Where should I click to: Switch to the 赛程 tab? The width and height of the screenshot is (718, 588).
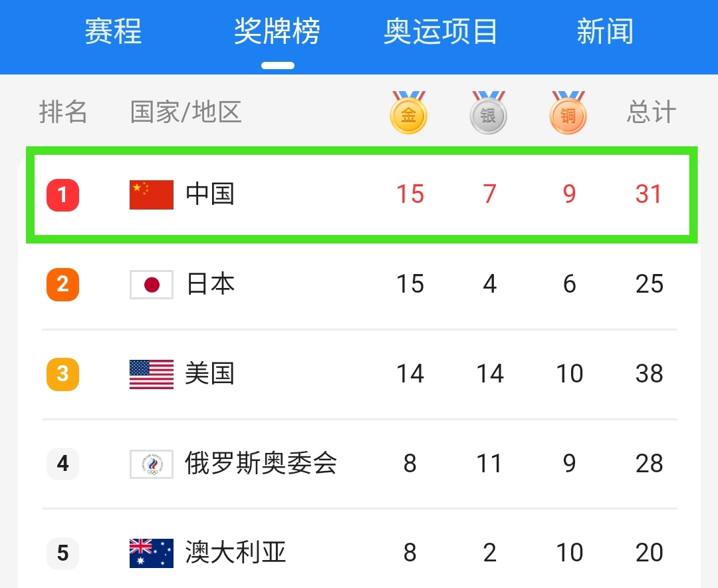113,31
